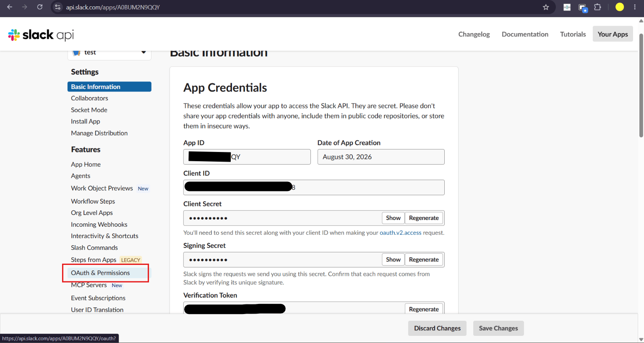Open the yellow profile avatar

pyautogui.click(x=620, y=7)
